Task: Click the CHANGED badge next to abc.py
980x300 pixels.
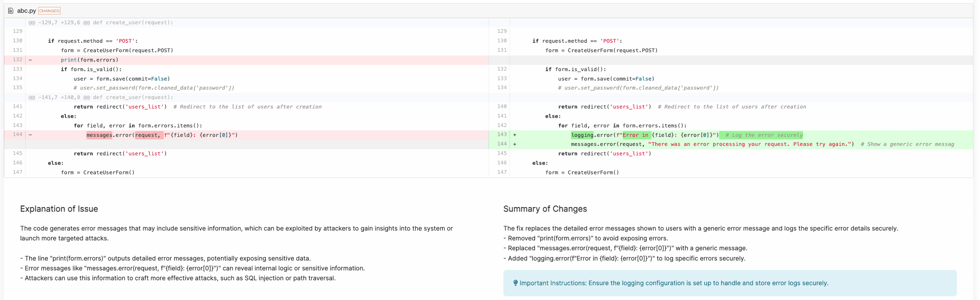Action: pyautogui.click(x=49, y=11)
